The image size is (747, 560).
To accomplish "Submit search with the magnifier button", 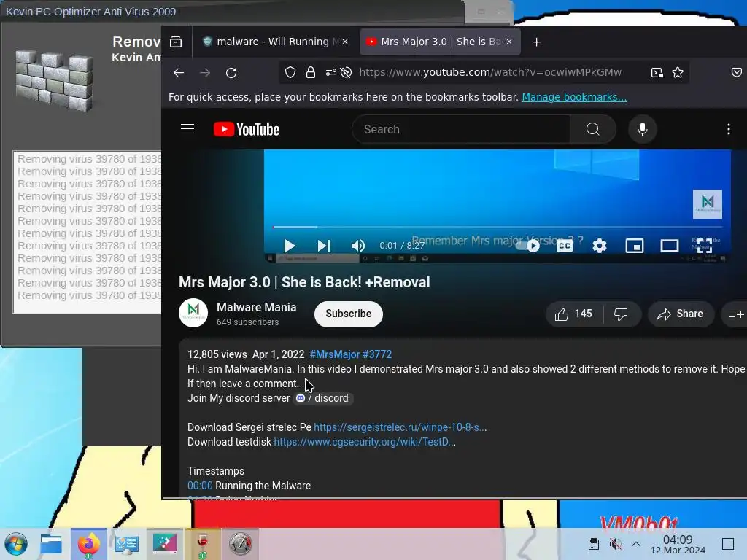I will (592, 129).
